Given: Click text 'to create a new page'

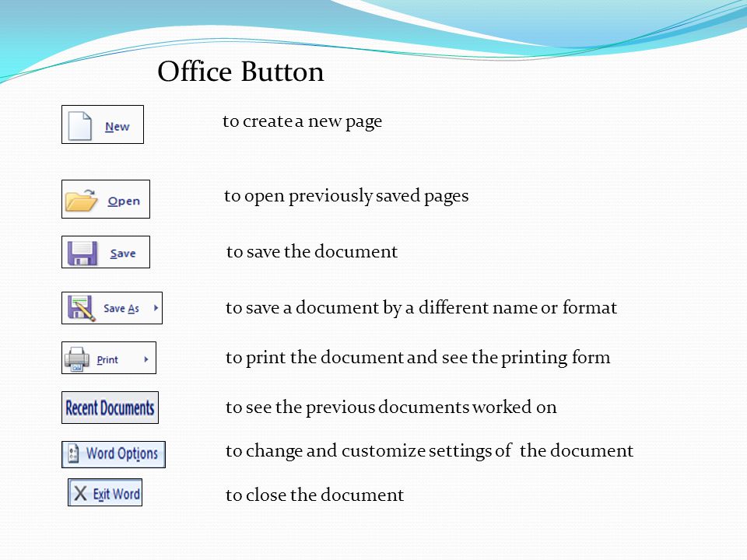Looking at the screenshot, I should (303, 121).
